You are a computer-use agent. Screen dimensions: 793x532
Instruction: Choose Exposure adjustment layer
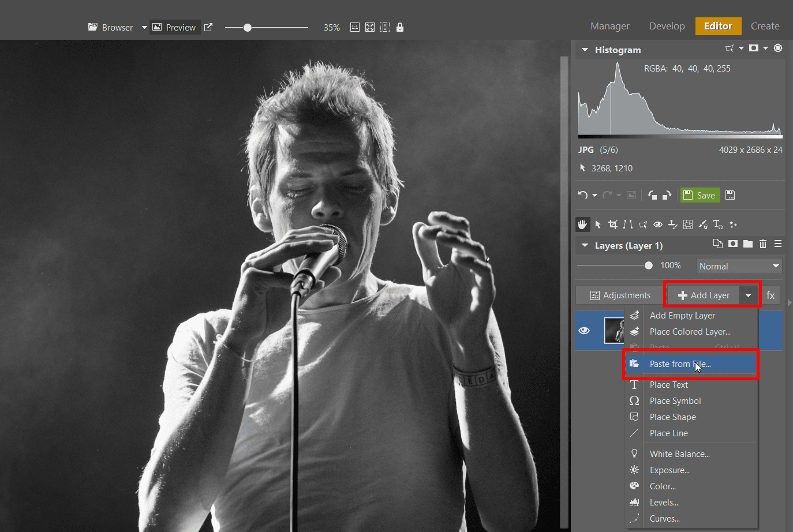click(x=691, y=470)
